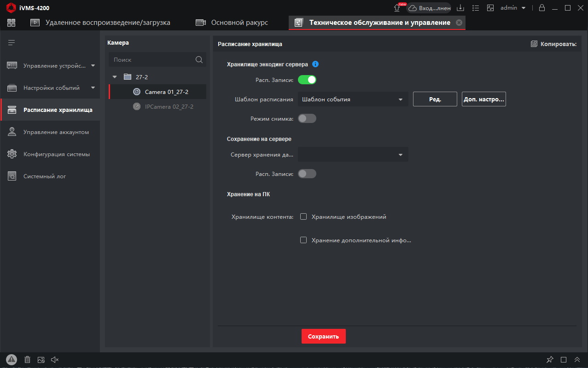Open Конфигурация системы in the sidebar
The width and height of the screenshot is (588, 368).
pos(50,154)
